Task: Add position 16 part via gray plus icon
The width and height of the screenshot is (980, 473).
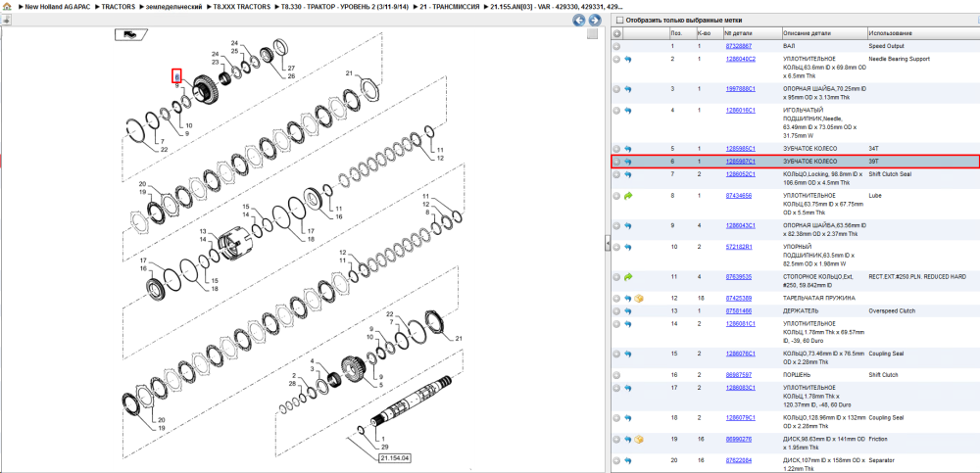Action: click(616, 375)
